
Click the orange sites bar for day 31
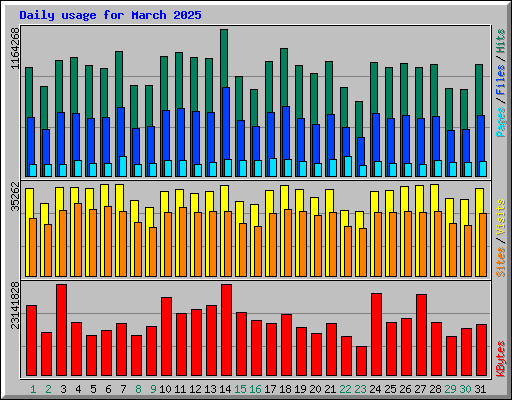[483, 245]
